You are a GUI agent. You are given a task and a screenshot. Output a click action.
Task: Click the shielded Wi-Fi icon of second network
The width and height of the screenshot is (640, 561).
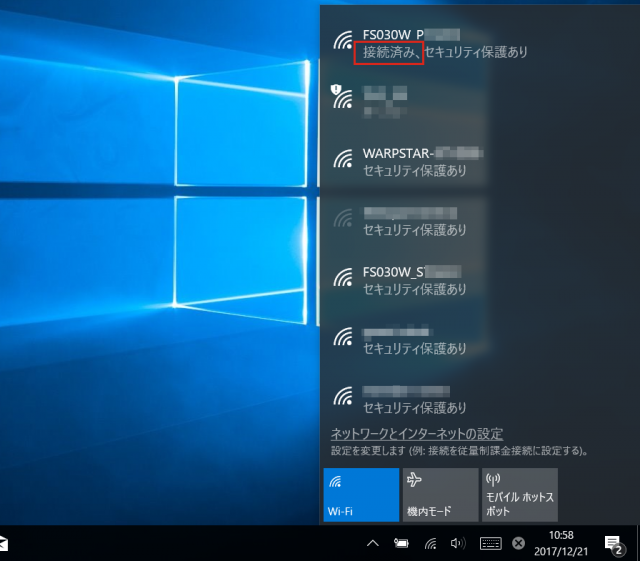tap(343, 98)
